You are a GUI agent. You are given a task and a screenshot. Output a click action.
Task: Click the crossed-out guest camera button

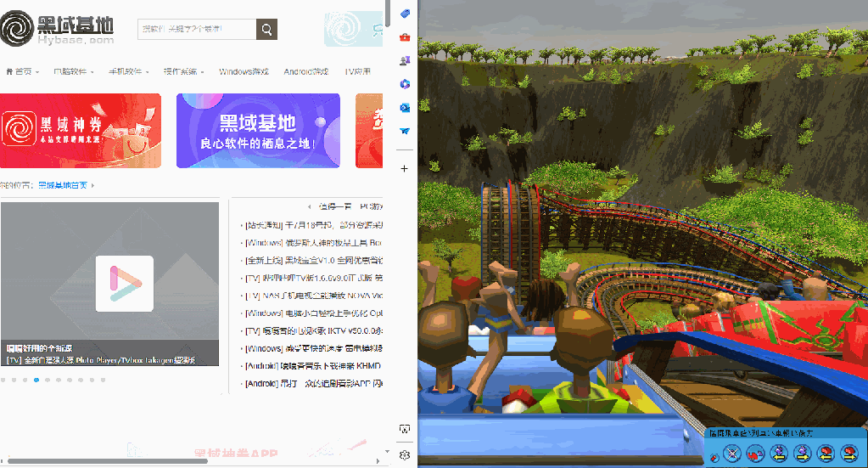732,454
